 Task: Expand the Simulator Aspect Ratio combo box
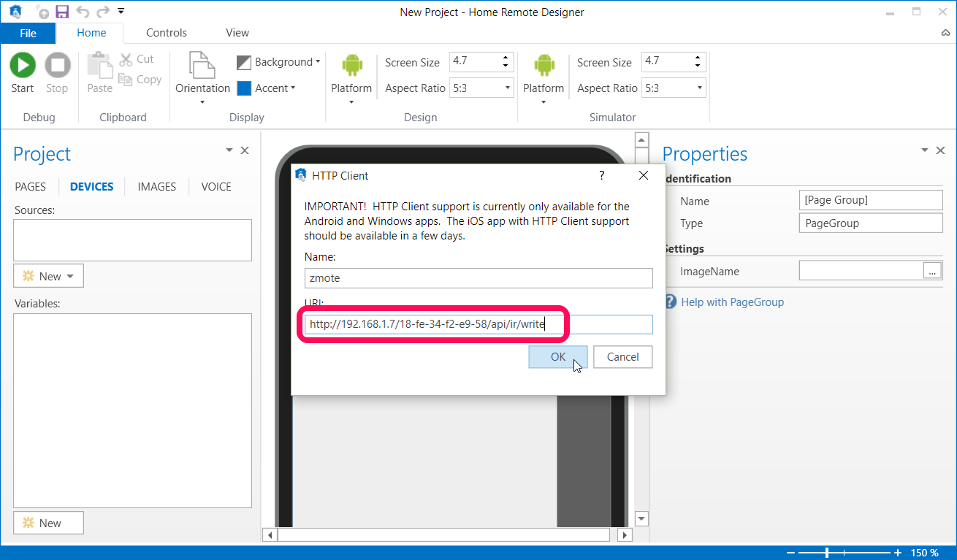click(700, 88)
